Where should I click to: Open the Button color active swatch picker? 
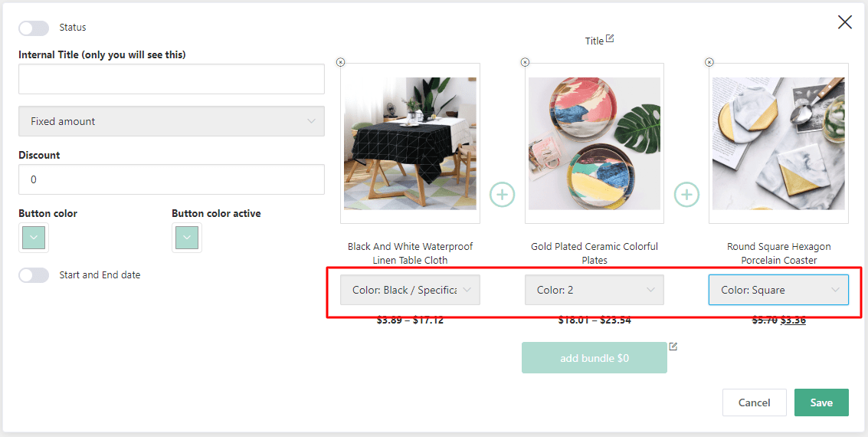click(x=187, y=238)
